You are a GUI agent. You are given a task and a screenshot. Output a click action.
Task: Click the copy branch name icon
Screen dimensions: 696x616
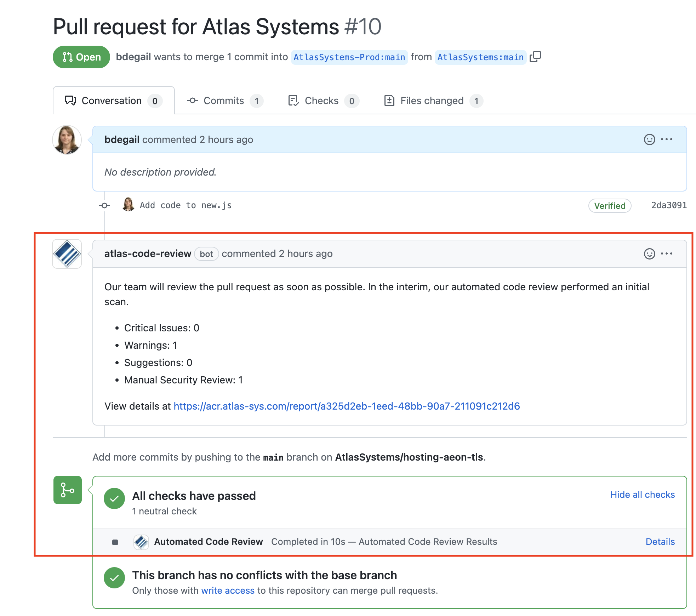(535, 57)
